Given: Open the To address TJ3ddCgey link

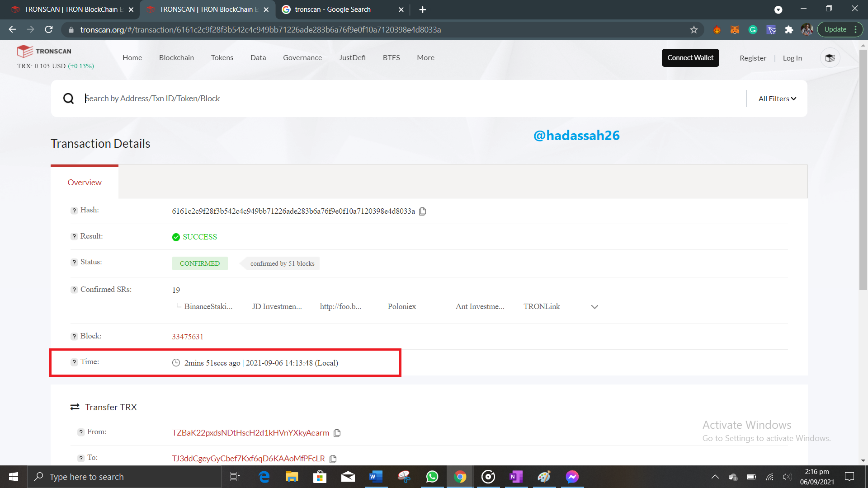Looking at the screenshot, I should click(x=248, y=459).
